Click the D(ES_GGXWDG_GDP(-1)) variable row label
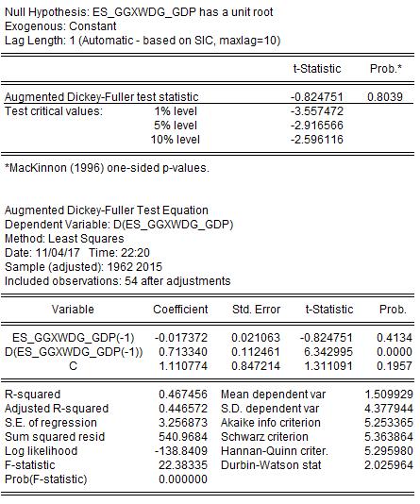The image size is (420, 504). pyautogui.click(x=74, y=352)
